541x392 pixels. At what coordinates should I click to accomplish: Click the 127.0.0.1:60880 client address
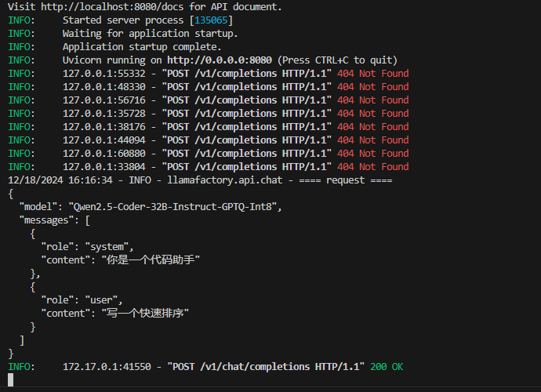coord(103,153)
